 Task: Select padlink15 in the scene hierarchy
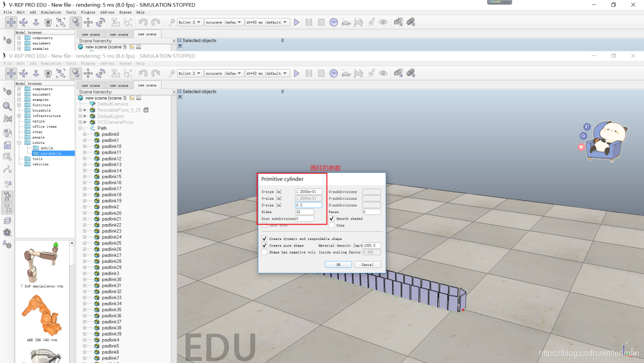pyautogui.click(x=111, y=176)
